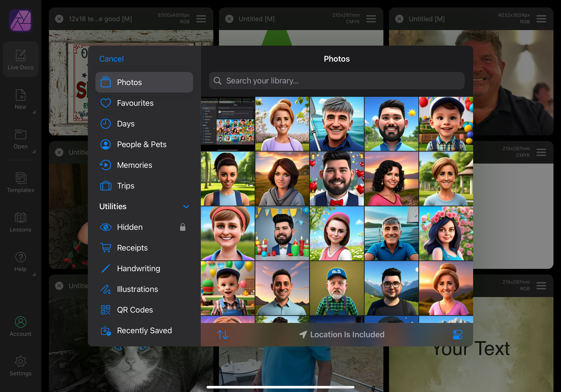Open People & Pets collection

tap(144, 145)
